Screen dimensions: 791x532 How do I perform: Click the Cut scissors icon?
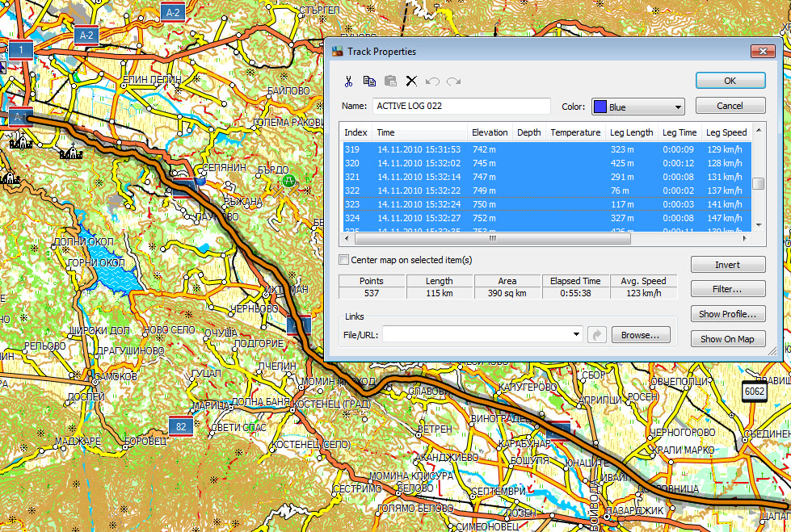point(348,81)
